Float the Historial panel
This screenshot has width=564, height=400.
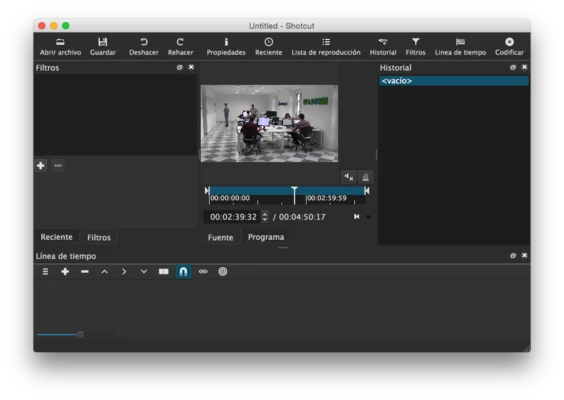click(513, 67)
